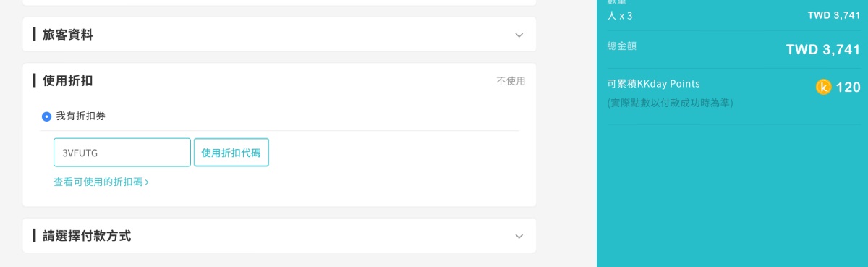
Task: Click the arrow icon after 查看可使用的折扣碼
Action: [147, 182]
